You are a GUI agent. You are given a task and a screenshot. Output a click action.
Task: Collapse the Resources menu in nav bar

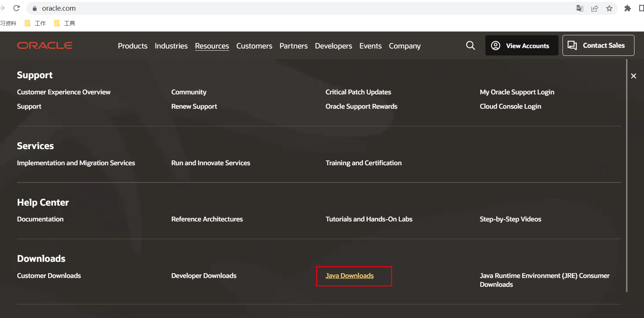point(212,46)
